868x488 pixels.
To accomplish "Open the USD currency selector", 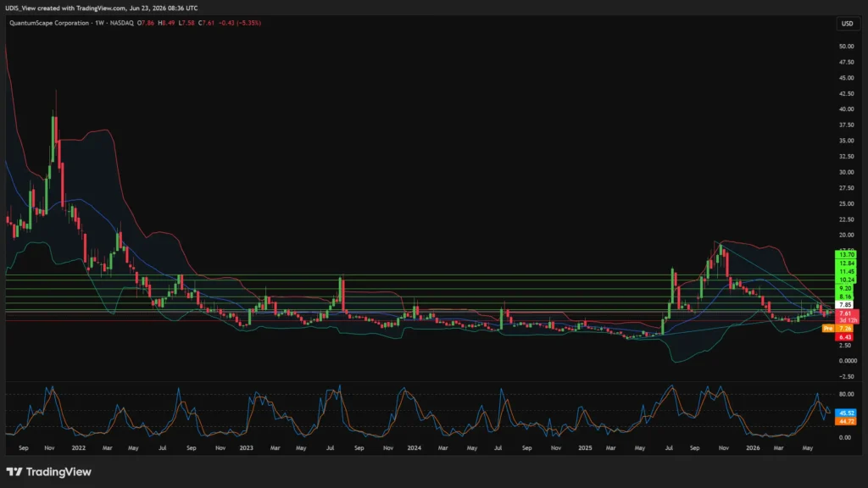I will click(847, 23).
